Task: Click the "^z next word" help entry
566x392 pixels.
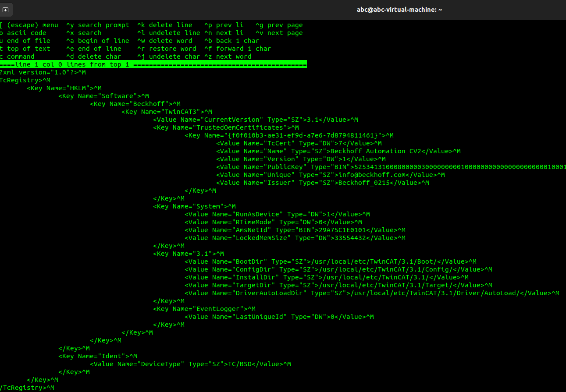Action: (x=228, y=57)
